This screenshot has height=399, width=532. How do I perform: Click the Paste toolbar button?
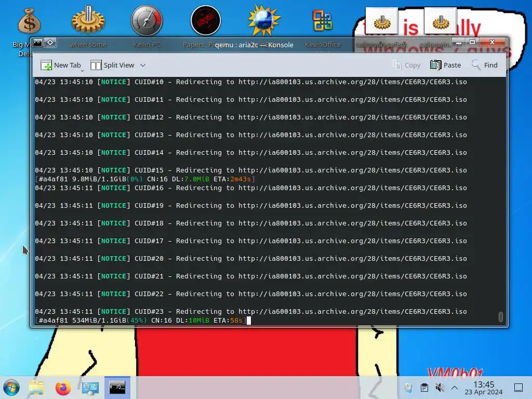[x=445, y=65]
